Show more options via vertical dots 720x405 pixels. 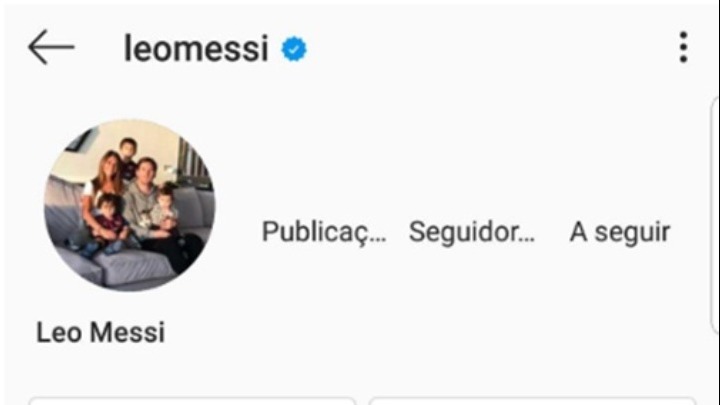pos(683,47)
